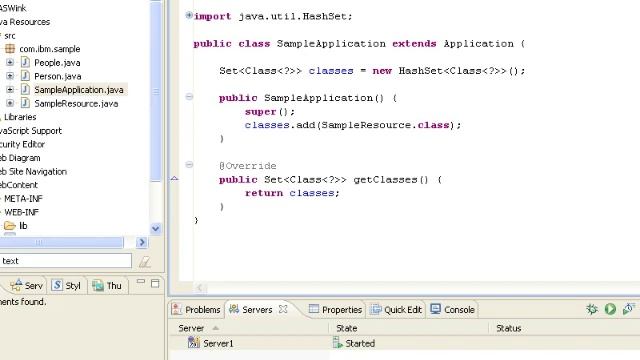The width and height of the screenshot is (640, 360).
Task: Collapse the getClasses method fold
Action: tap(189, 164)
